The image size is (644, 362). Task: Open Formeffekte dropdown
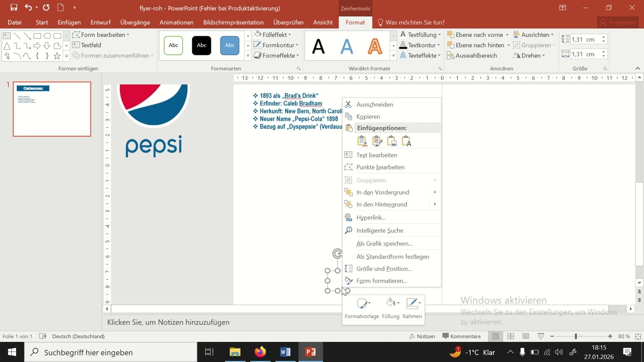click(x=276, y=56)
